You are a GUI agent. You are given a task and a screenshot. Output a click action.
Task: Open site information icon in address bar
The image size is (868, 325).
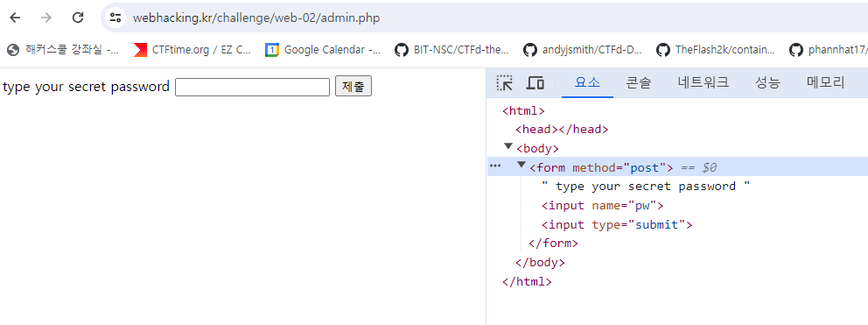tap(115, 18)
